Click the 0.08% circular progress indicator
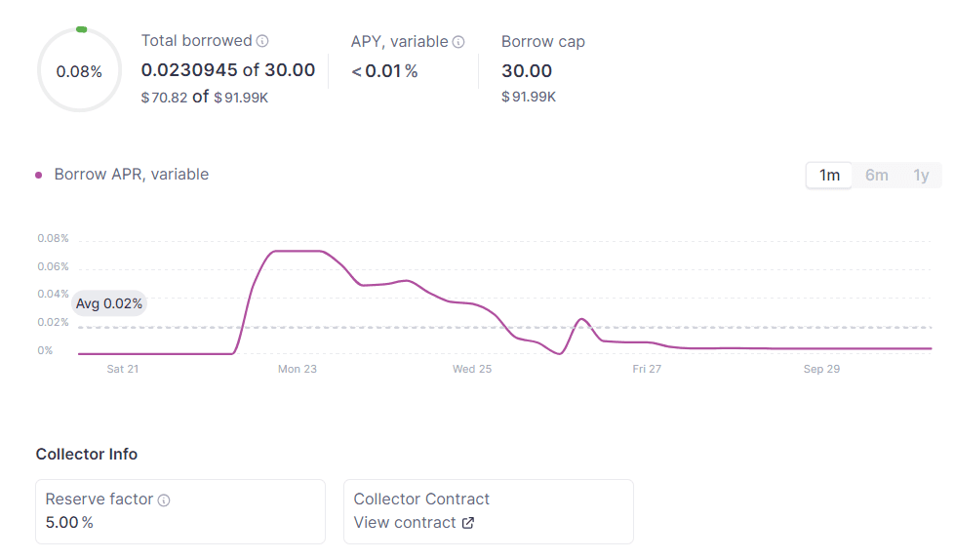Screen dimensions: 954x560 (79, 71)
